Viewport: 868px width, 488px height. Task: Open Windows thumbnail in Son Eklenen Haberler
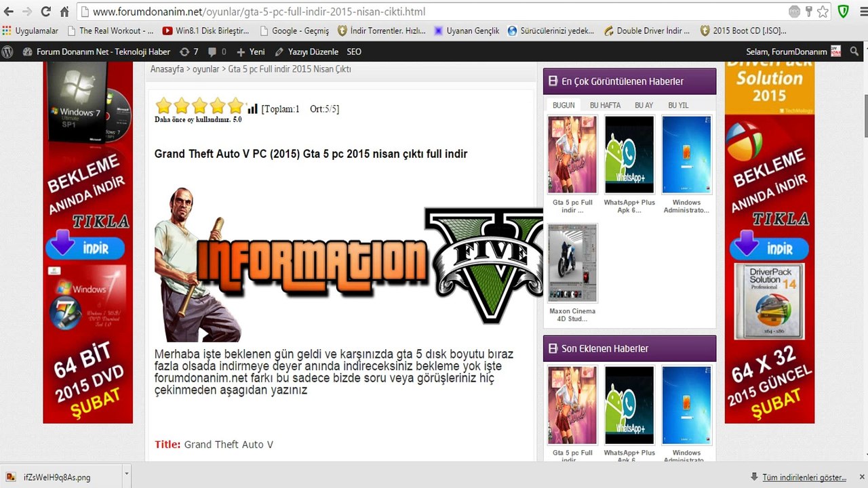686,405
